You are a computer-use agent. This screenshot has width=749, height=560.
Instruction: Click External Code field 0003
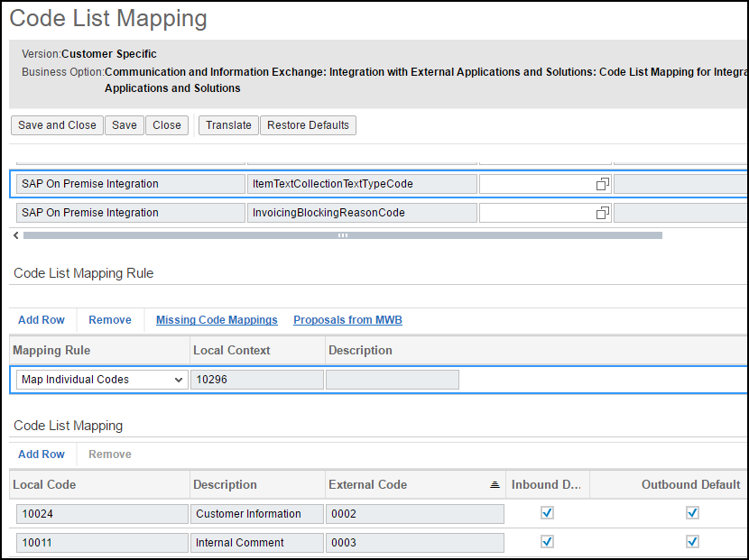click(414, 543)
